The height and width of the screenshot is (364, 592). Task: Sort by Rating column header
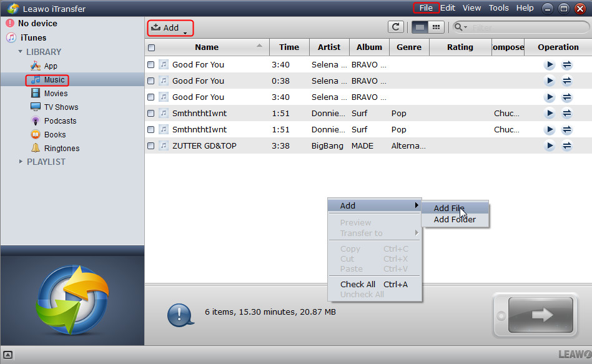coord(460,47)
